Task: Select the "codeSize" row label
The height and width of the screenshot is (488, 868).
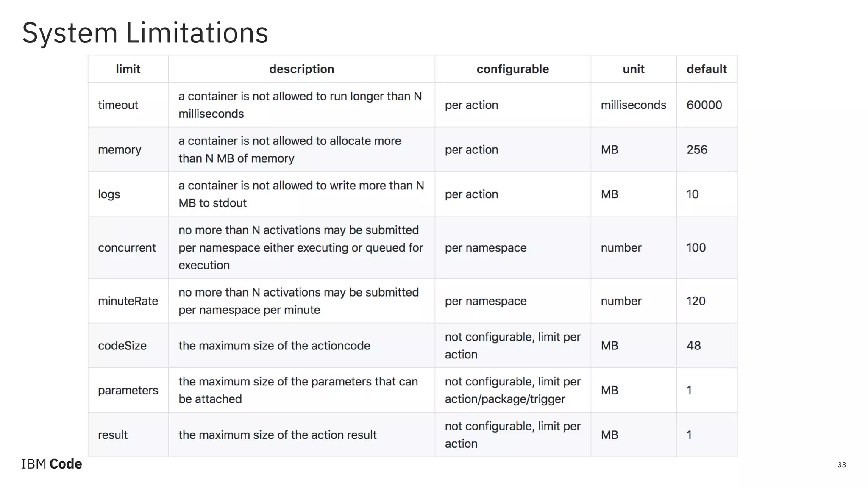Action: pos(122,346)
